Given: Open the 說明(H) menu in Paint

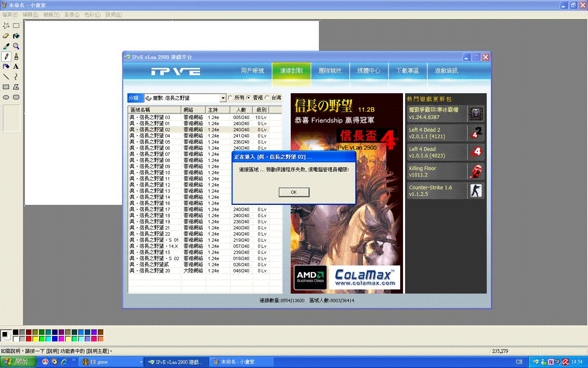Looking at the screenshot, I should click(114, 15).
